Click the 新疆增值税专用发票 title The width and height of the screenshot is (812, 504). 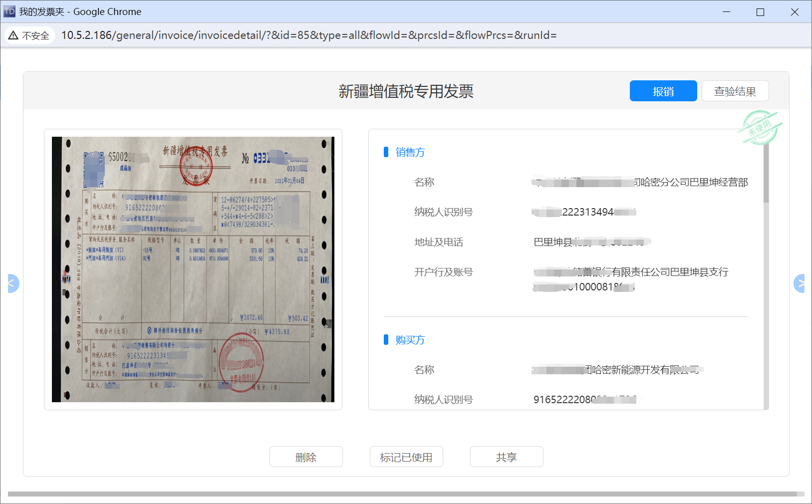point(406,91)
